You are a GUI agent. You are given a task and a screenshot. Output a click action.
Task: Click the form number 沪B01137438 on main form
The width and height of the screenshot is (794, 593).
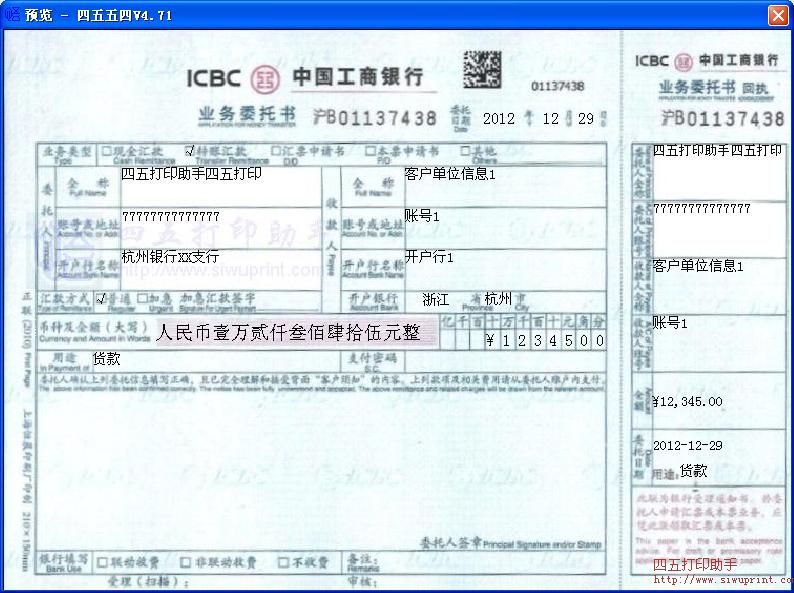pos(375,118)
